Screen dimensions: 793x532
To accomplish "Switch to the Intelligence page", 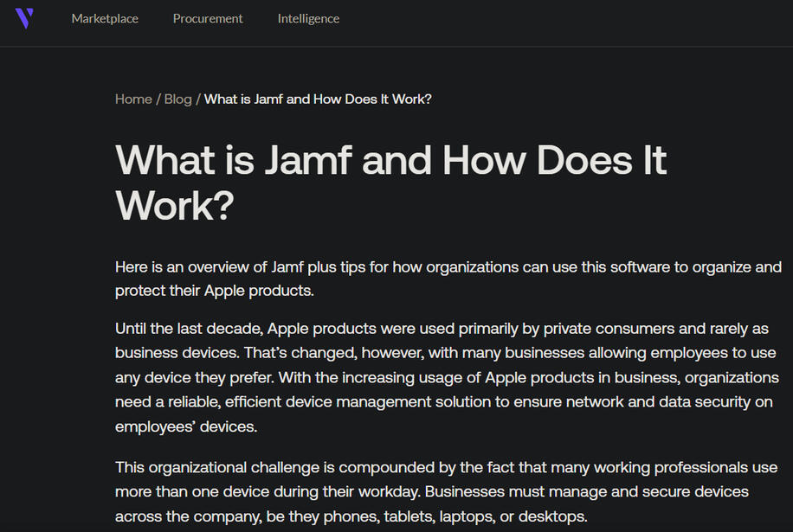I will point(308,18).
